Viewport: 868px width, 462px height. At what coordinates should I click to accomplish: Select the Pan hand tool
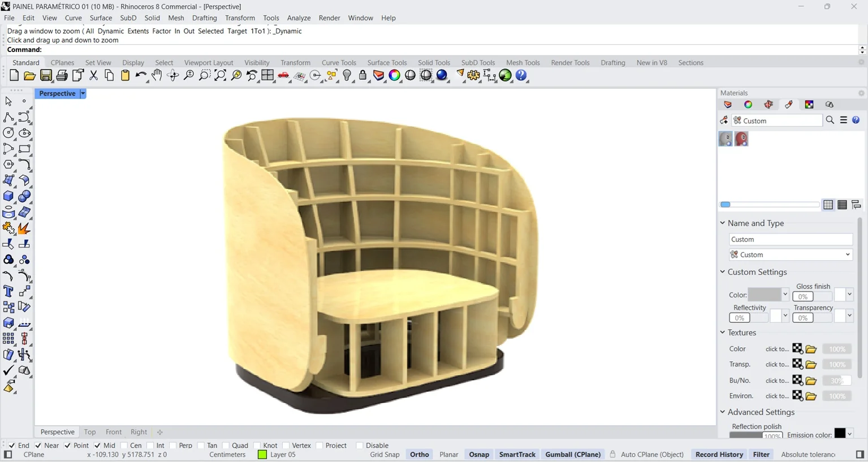(x=157, y=75)
